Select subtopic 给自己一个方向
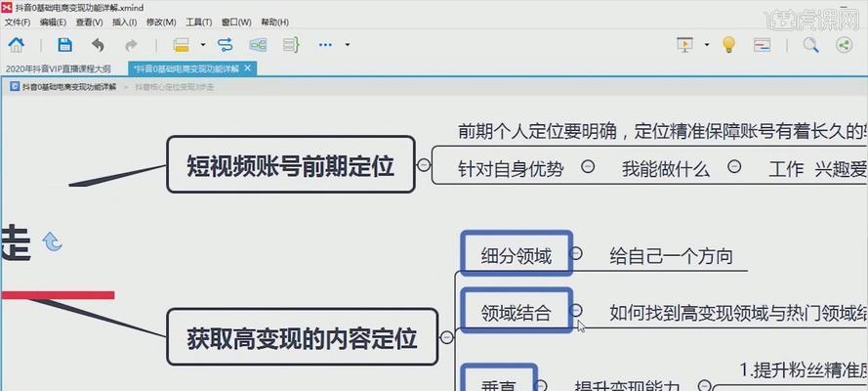Screen dimensions: 868x391 point(672,256)
